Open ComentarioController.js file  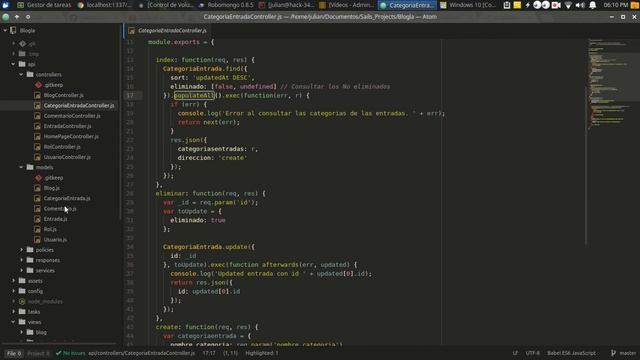[72, 116]
